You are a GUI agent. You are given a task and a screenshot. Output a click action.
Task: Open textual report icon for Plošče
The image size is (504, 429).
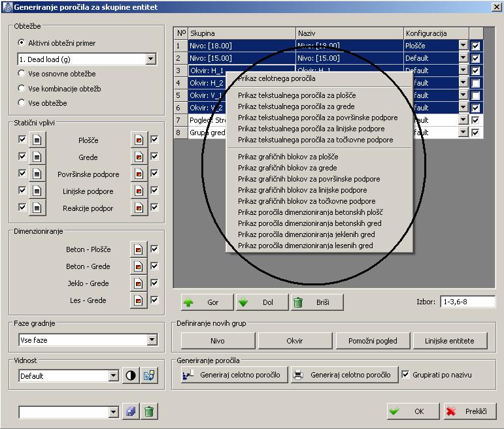[x=37, y=140]
